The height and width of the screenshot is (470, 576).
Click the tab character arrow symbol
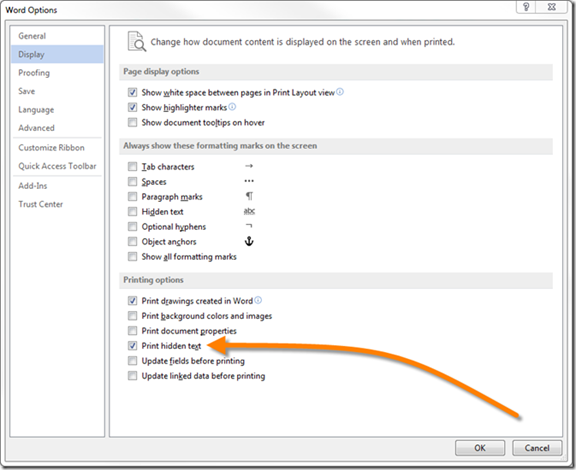249,166
